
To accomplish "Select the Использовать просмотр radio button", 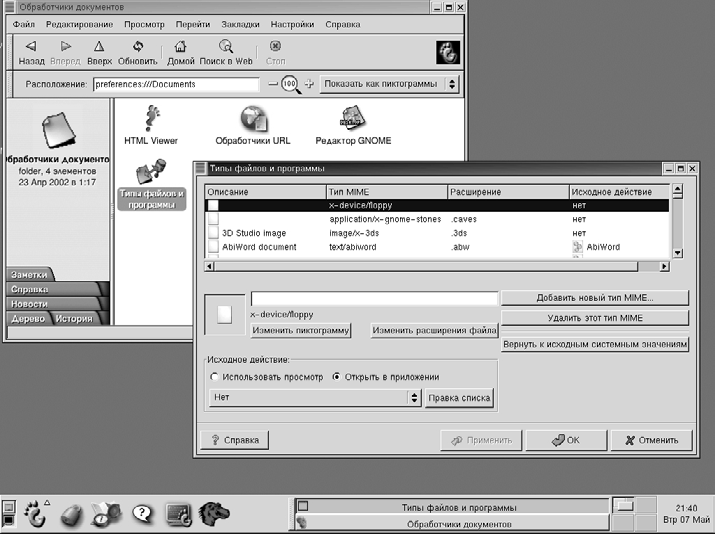I will click(x=215, y=377).
